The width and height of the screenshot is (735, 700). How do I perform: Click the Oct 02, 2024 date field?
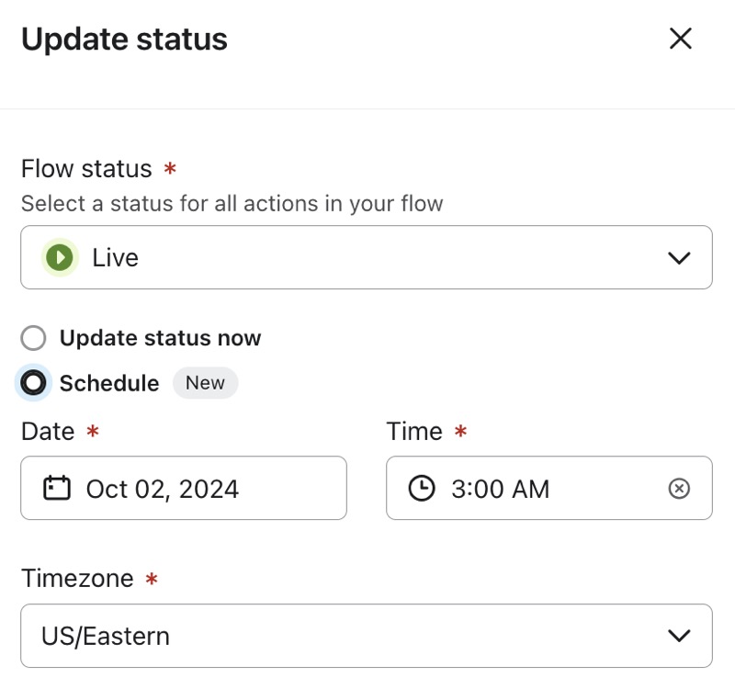click(184, 488)
